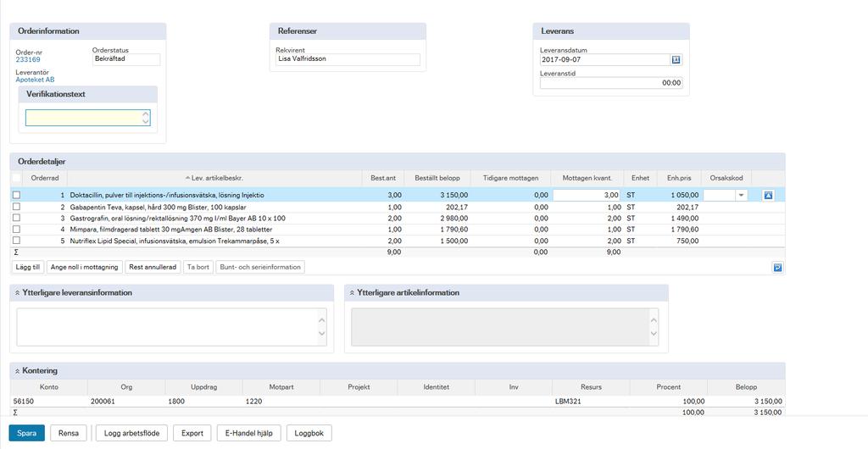The height and width of the screenshot is (449, 868).
Task: Click the Export button
Action: pyautogui.click(x=192, y=434)
